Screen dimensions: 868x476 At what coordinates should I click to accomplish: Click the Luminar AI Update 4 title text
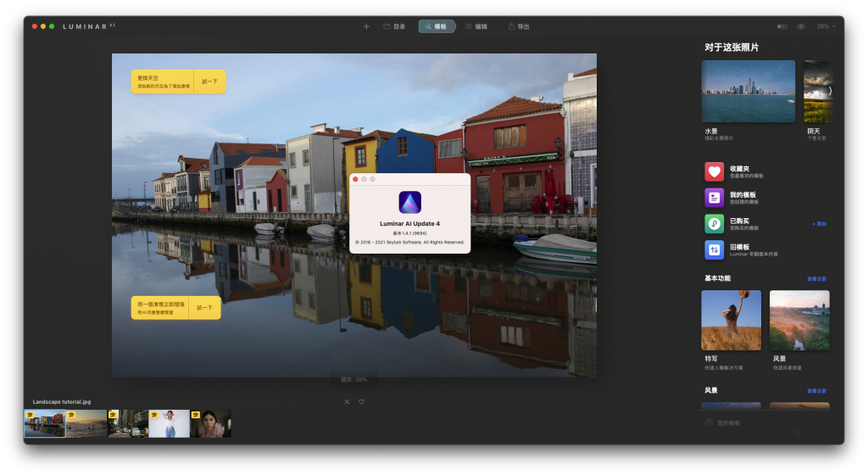(409, 223)
